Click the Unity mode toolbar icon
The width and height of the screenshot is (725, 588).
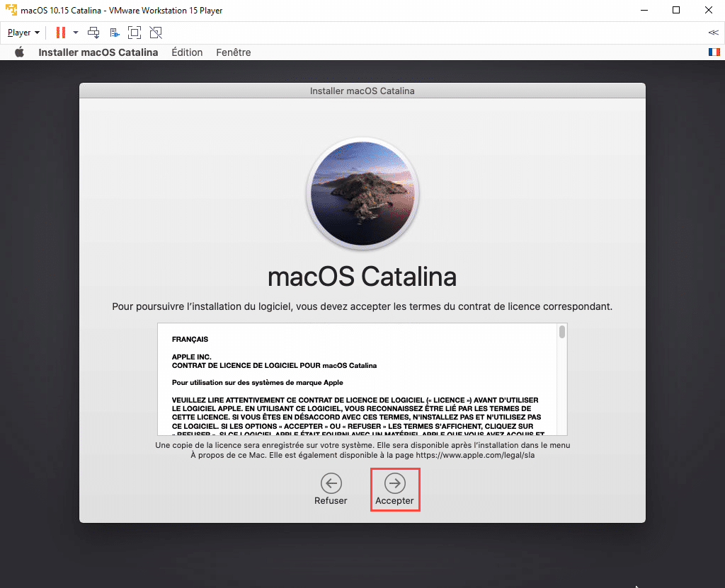[x=156, y=33]
